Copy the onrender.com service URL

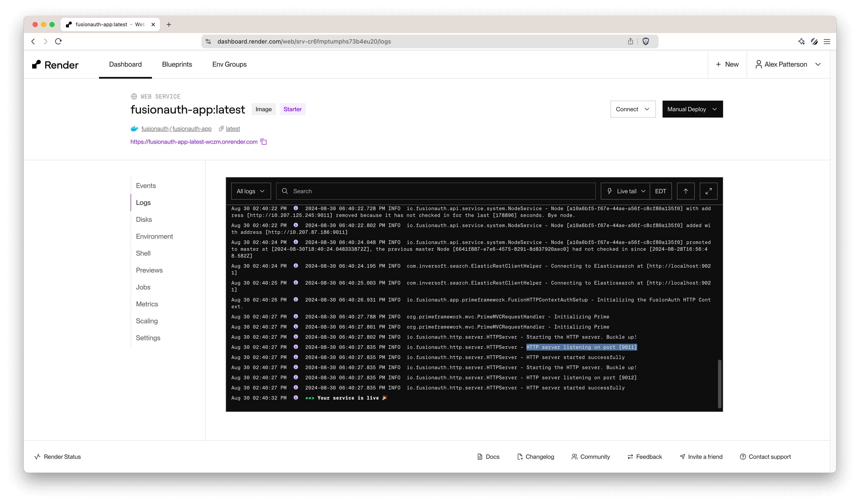click(x=264, y=141)
